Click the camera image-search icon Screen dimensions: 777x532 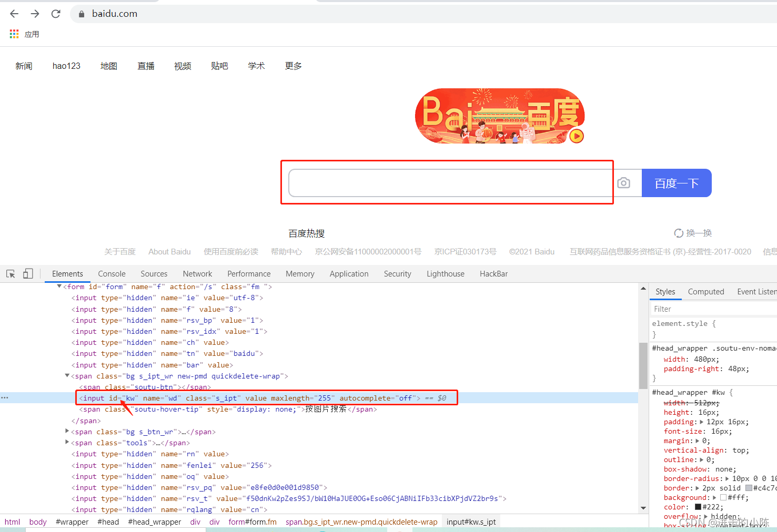tap(624, 183)
